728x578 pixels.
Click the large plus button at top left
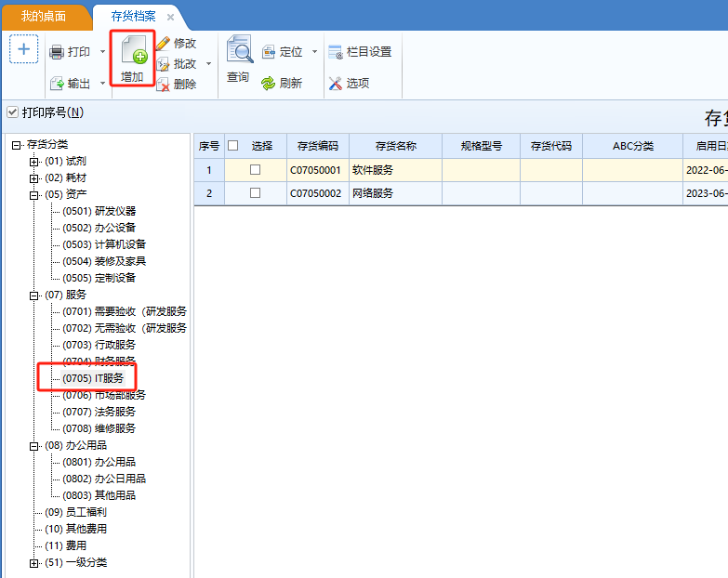point(23,50)
